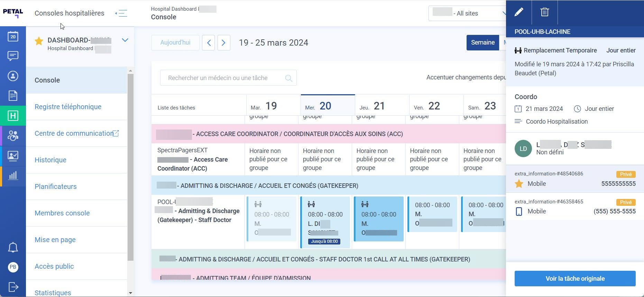Click the logout icon at sidebar bottom
The width and height of the screenshot is (644, 297).
click(13, 287)
